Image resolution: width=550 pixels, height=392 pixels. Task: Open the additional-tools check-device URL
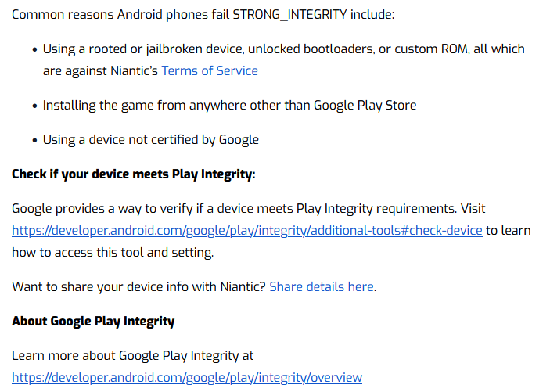coord(246,231)
